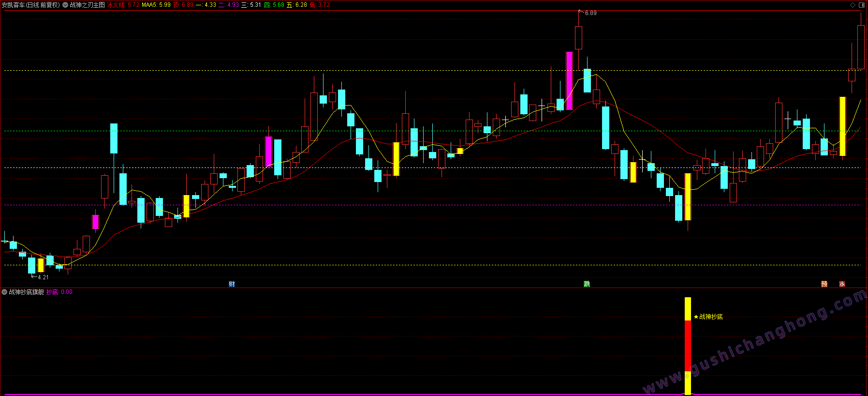Image resolution: width=868 pixels, height=396 pixels.
Task: Click the 一: 4.33 level value
Action: tap(206, 5)
